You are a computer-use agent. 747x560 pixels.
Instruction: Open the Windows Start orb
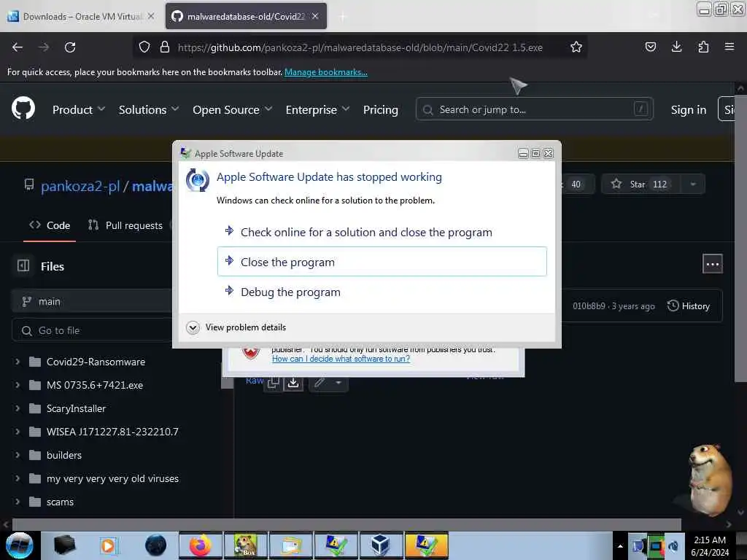click(19, 545)
